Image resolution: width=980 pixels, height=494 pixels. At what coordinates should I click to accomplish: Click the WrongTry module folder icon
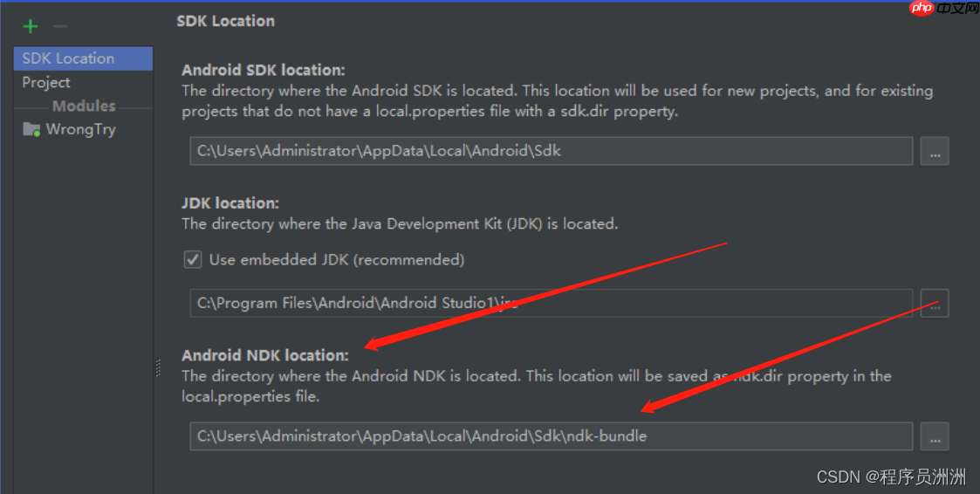(31, 129)
